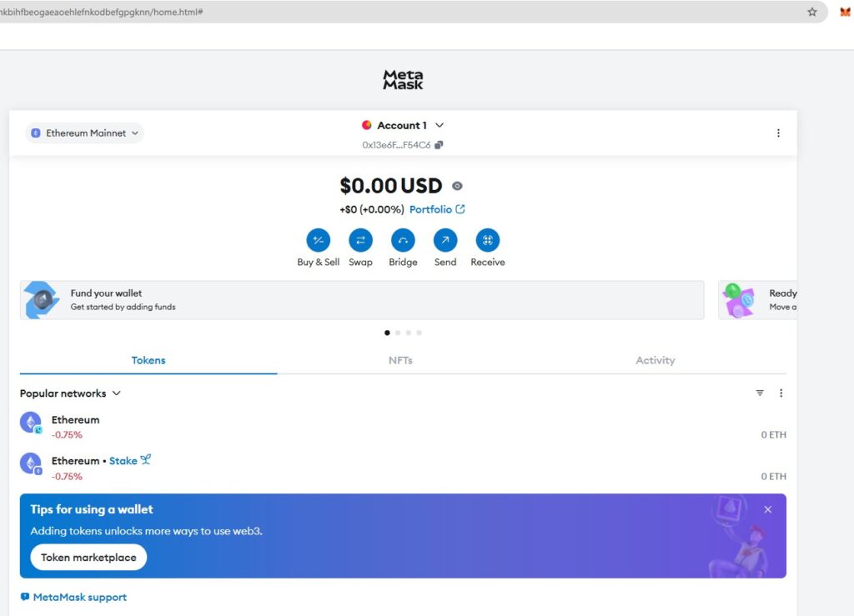The image size is (854, 616).
Task: Open the MetaMask fox extension icon
Action: coord(845,12)
